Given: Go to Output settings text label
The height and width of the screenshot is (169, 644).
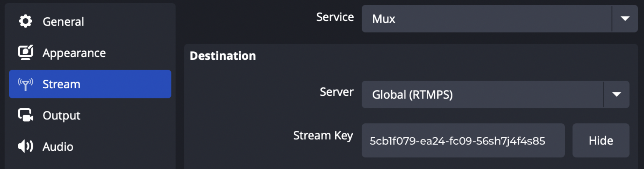Looking at the screenshot, I should (61, 116).
